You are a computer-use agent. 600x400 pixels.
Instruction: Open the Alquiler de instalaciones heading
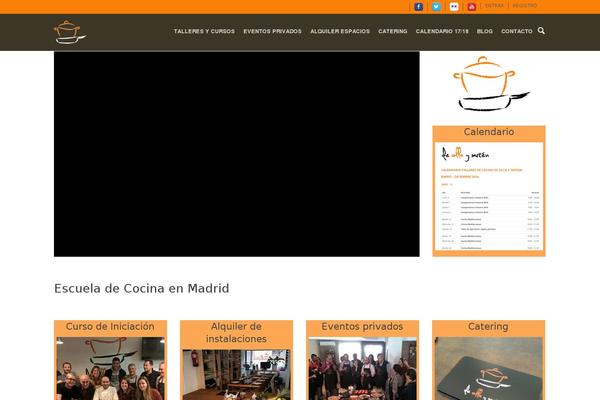pos(236,333)
